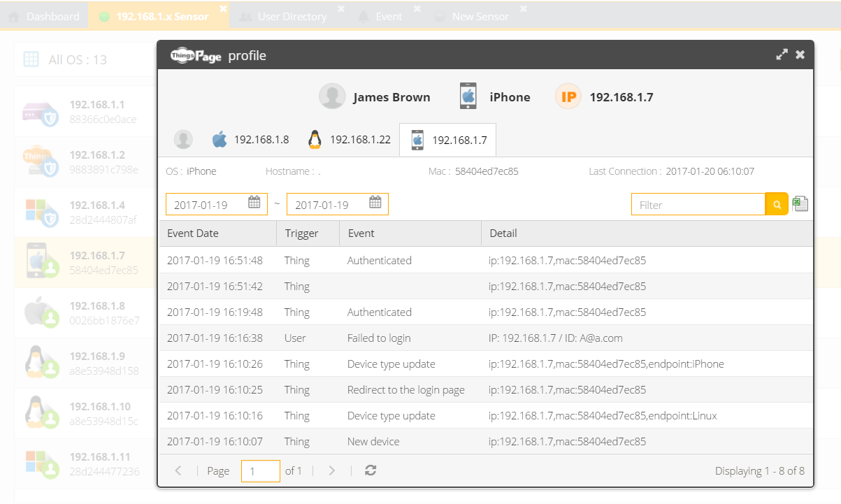
Task: Select the 16:51:48 Authenticated event row
Action: (486, 260)
